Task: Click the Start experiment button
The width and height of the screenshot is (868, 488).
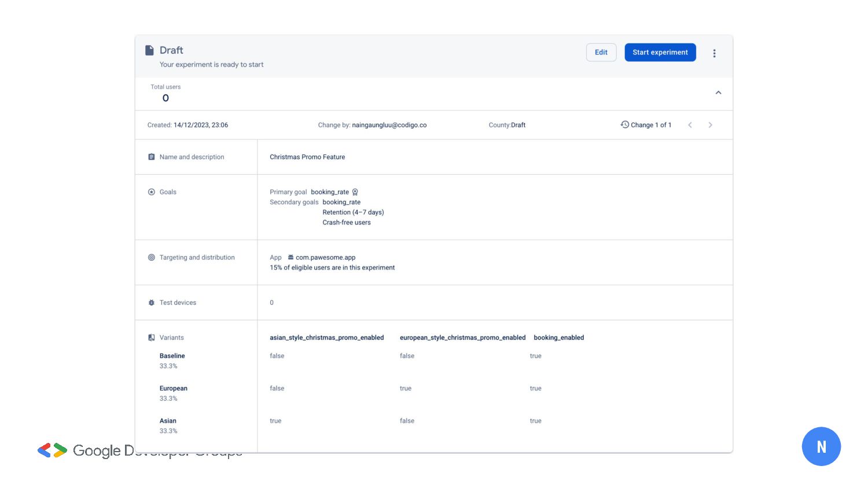Action: [x=660, y=53]
